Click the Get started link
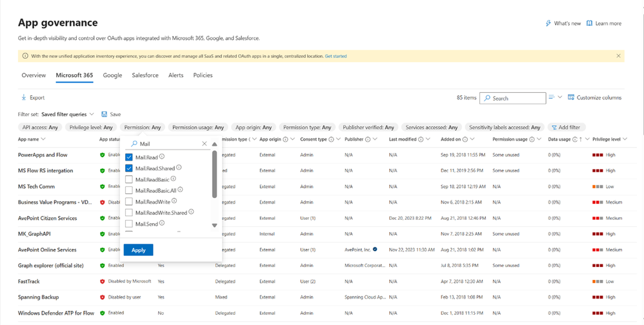This screenshot has height=325, width=644. tap(336, 56)
